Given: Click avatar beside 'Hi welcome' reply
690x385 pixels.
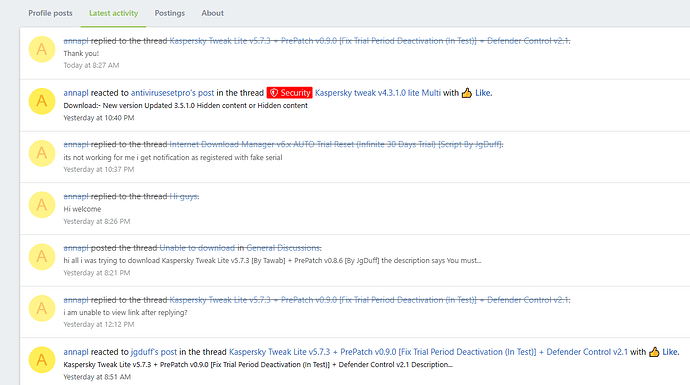Looking at the screenshot, I should click(x=42, y=205).
